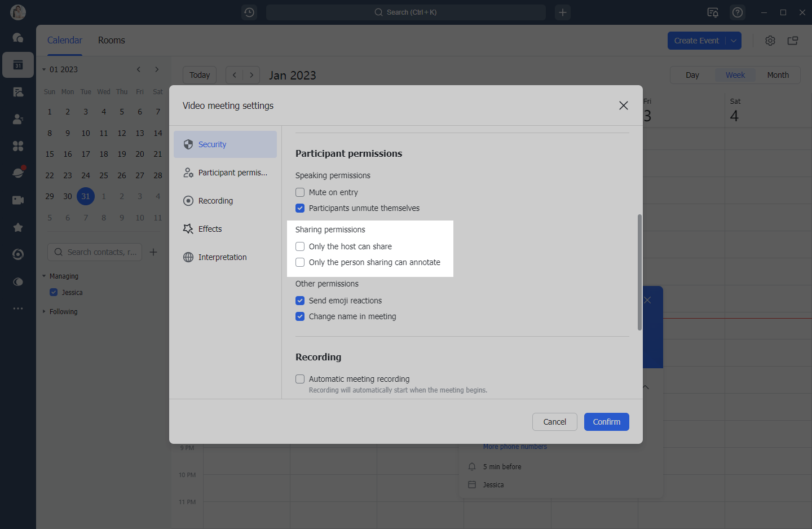The width and height of the screenshot is (812, 529).
Task: Open the Help question mark icon
Action: pos(738,12)
